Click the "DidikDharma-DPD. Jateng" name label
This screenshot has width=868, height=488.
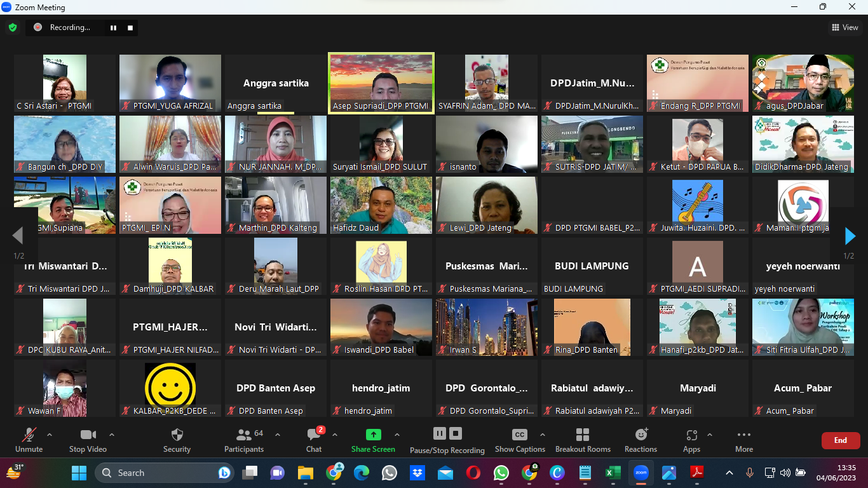(x=801, y=167)
